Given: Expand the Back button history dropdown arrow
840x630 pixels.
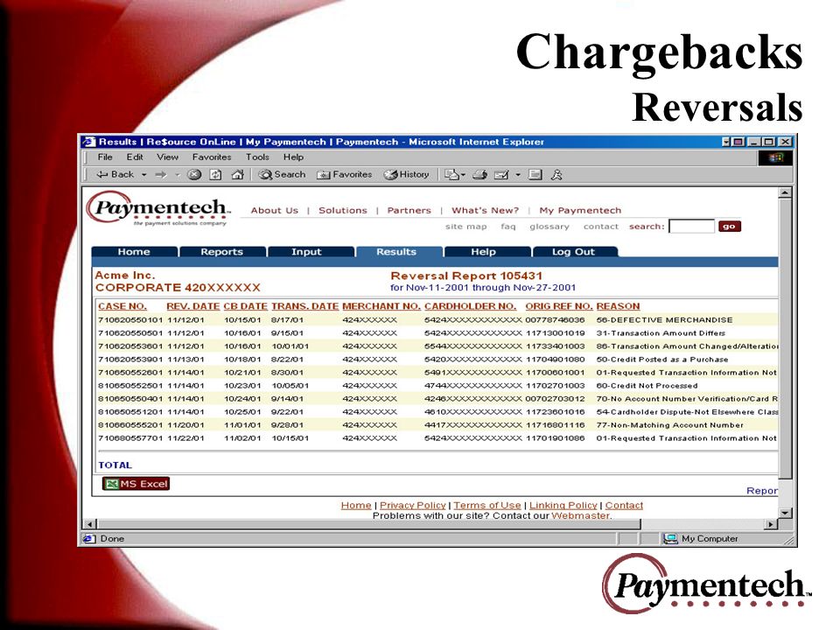Looking at the screenshot, I should pyautogui.click(x=144, y=175).
